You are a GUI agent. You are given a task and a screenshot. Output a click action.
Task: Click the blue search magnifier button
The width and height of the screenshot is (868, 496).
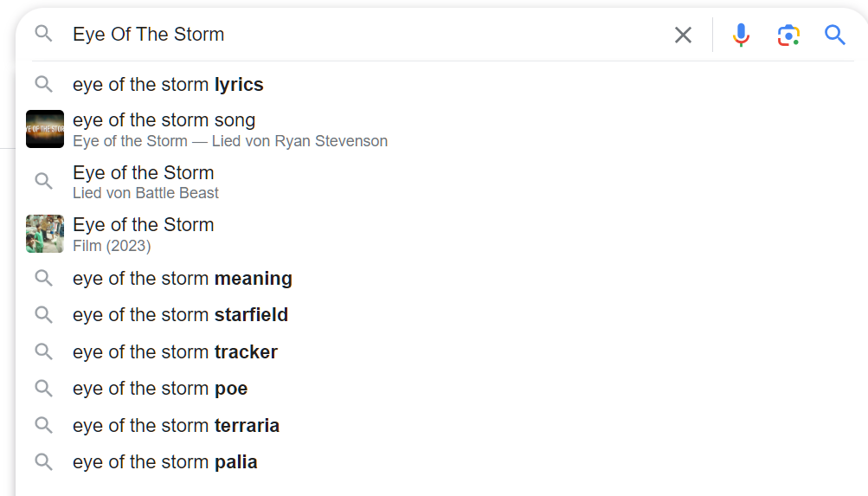coord(834,35)
